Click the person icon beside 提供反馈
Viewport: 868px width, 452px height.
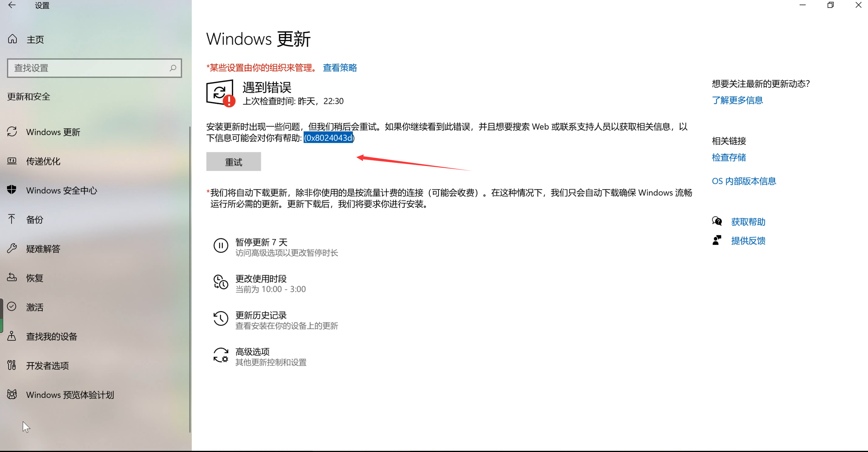click(717, 240)
